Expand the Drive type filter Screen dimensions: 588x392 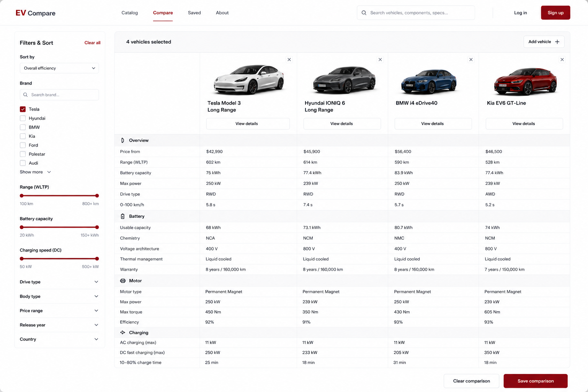point(59,282)
